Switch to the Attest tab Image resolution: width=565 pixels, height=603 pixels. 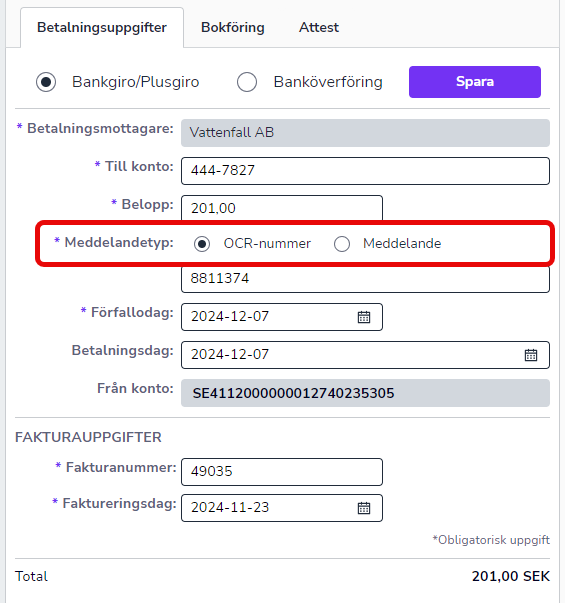click(319, 27)
